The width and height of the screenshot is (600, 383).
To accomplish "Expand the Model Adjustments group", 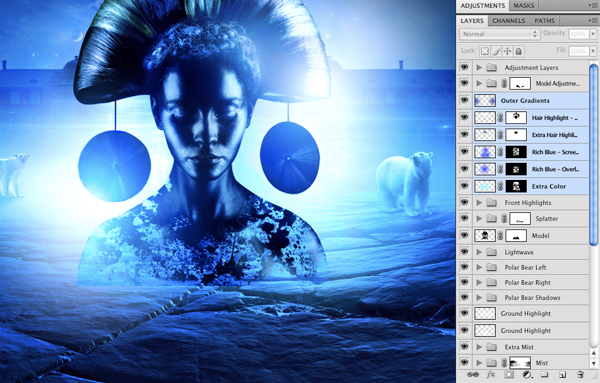I will [479, 83].
